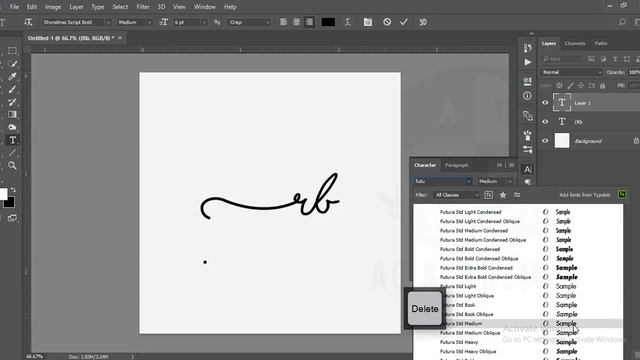Cancel current text edits
Viewport: 640px width, 360px height.
387,22
